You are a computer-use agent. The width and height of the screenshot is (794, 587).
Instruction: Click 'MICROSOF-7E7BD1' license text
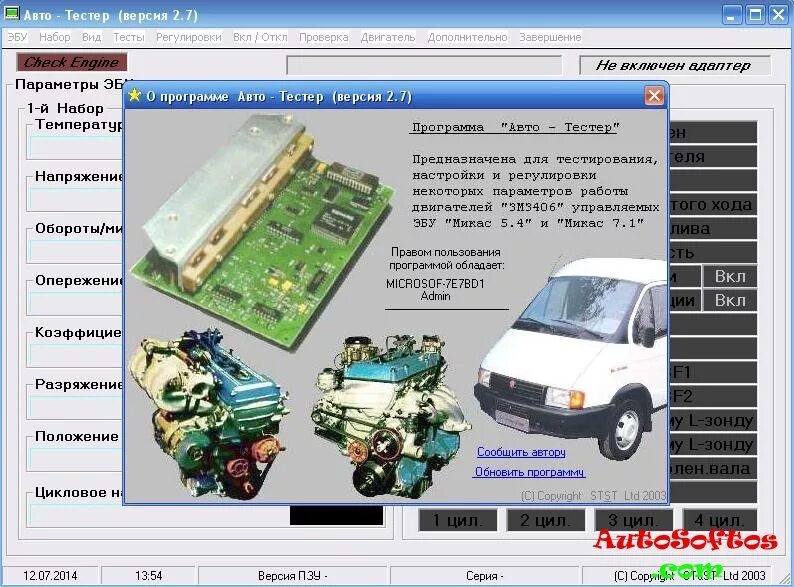pos(435,283)
